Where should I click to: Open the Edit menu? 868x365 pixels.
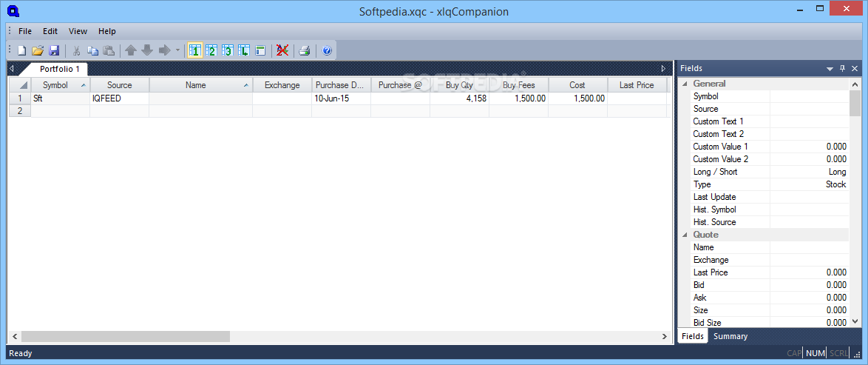point(50,31)
